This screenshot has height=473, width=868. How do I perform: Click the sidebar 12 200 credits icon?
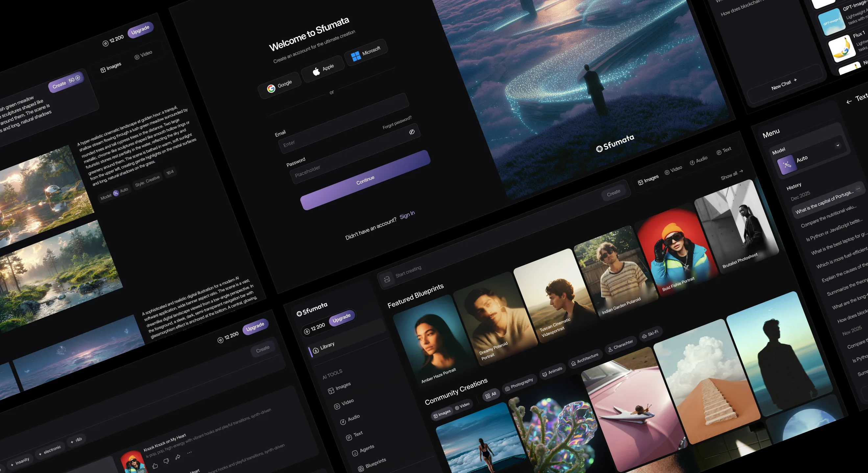coord(307,332)
